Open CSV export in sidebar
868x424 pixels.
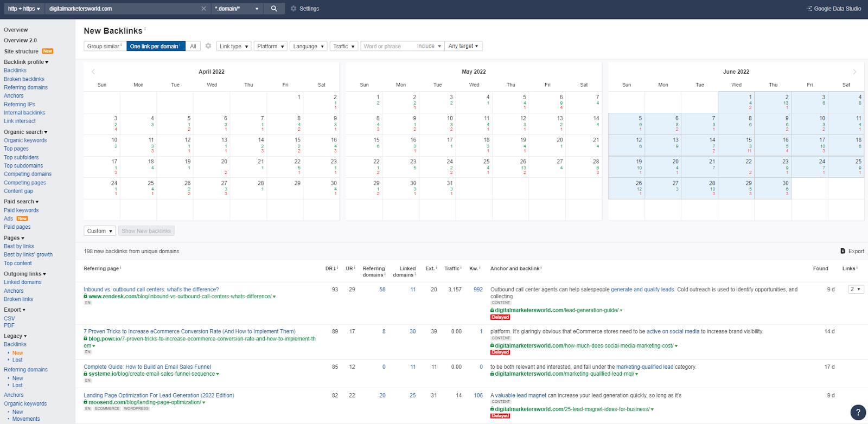click(x=9, y=319)
